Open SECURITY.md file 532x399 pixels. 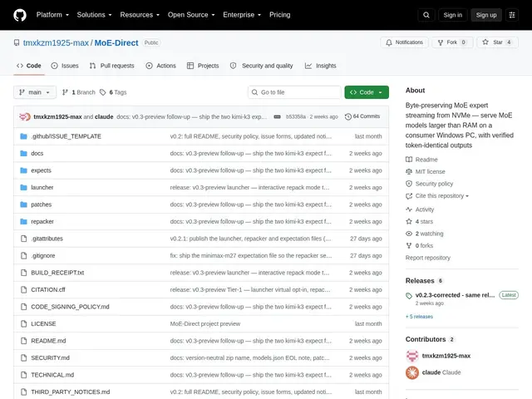pos(50,358)
